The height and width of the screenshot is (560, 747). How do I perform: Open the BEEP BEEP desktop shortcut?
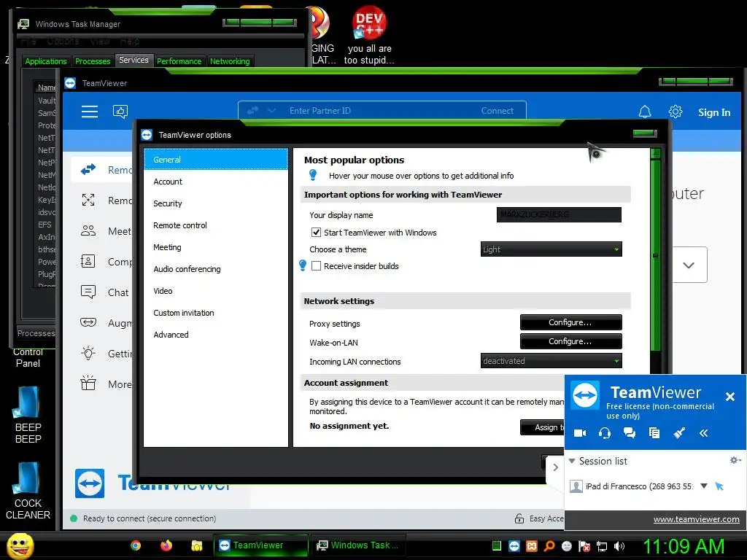(x=28, y=414)
